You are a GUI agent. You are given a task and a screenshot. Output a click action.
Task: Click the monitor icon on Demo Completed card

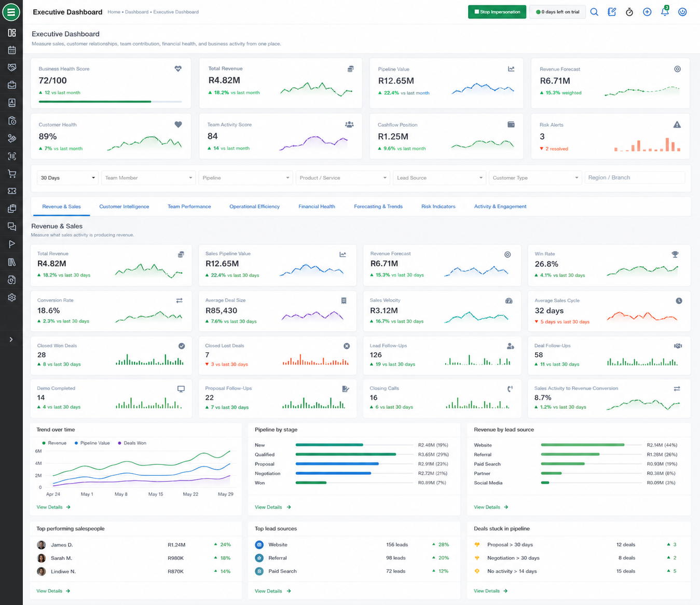tap(181, 389)
